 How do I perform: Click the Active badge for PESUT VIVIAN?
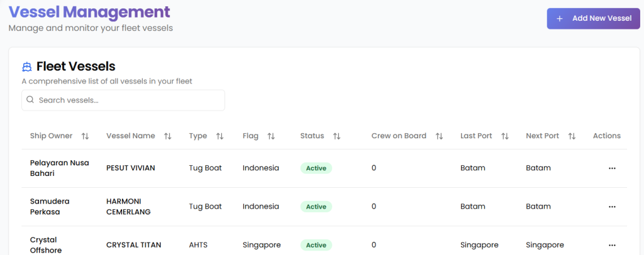[x=316, y=168]
